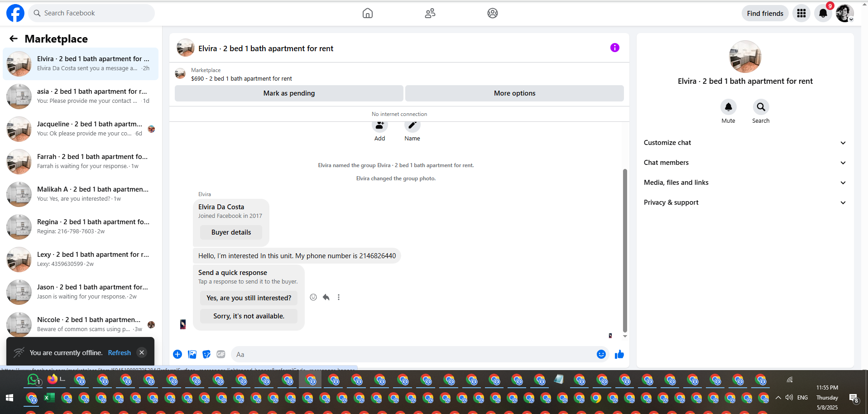Screen dimensions: 868x414
Task: Open more message options three dots
Action: coord(339,297)
